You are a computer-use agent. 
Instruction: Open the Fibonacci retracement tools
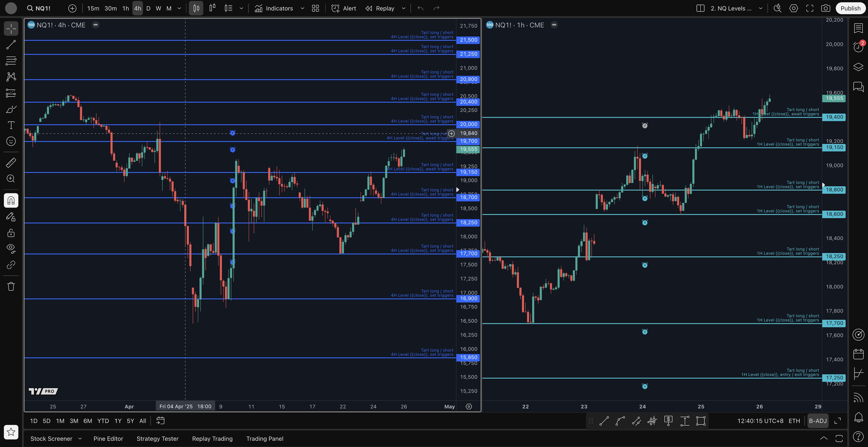11,61
